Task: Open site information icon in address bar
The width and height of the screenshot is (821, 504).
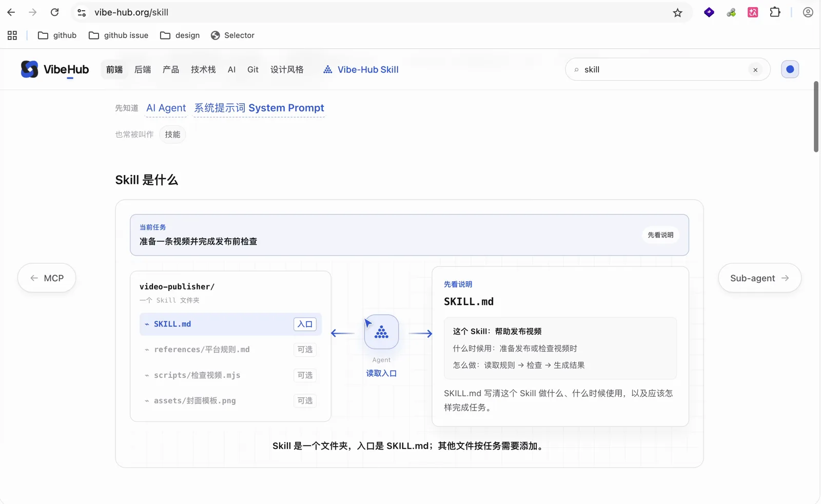Action: click(x=82, y=12)
